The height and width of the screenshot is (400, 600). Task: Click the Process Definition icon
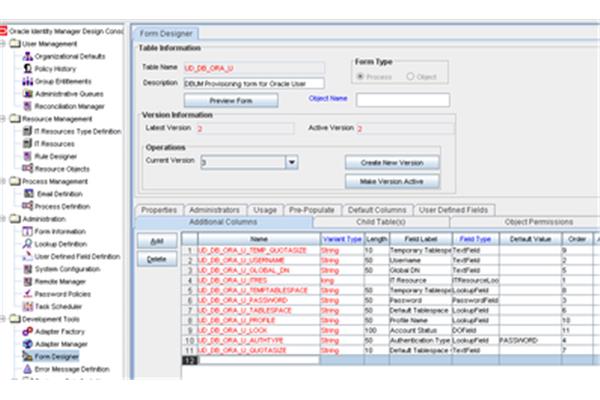pos(28,206)
